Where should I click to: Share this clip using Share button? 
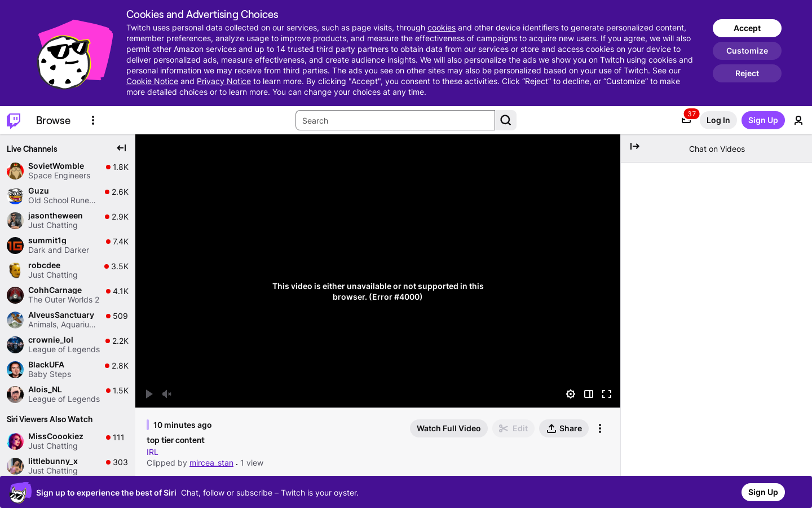564,428
